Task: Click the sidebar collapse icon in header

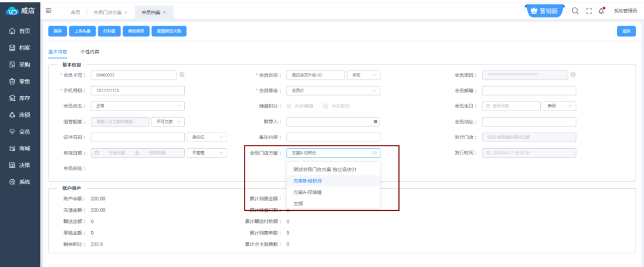Action: (x=49, y=11)
